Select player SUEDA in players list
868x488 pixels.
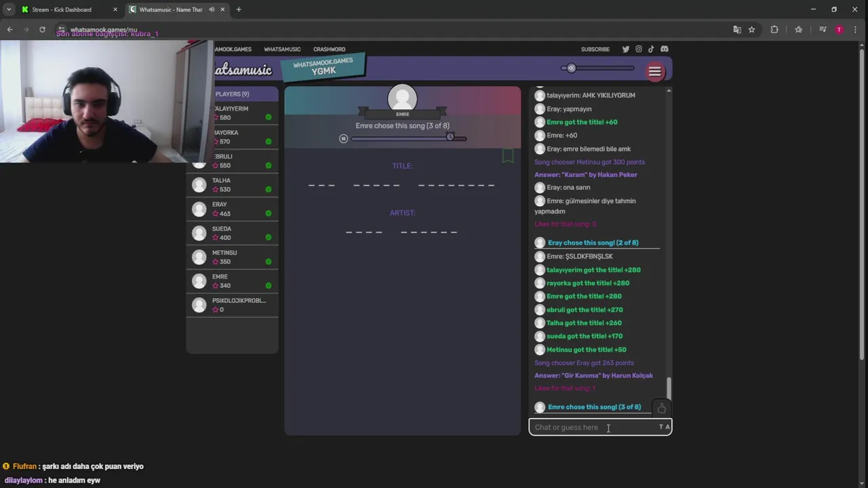point(232,233)
